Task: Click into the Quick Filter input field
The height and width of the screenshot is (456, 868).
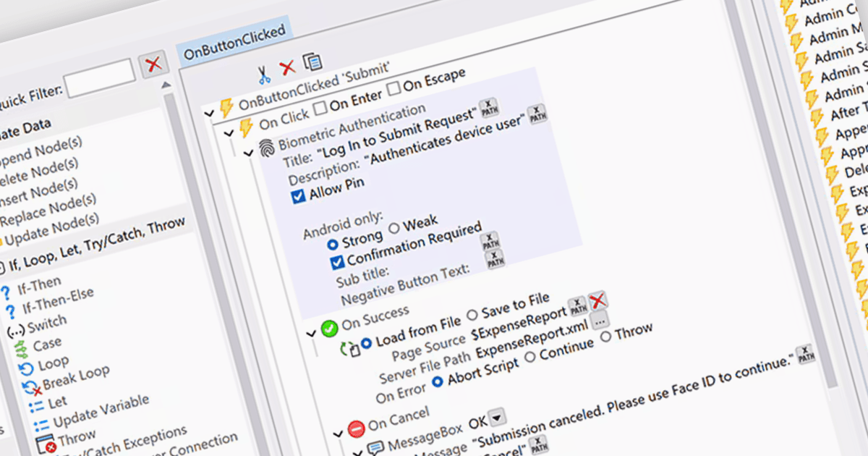Action: [x=101, y=77]
